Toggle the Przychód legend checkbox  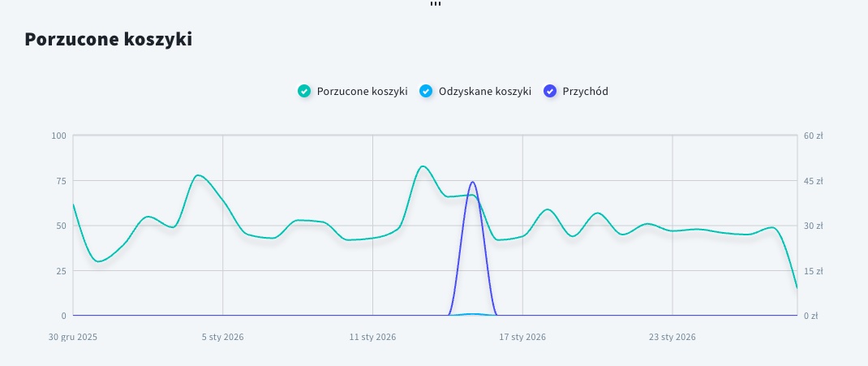pyautogui.click(x=550, y=92)
